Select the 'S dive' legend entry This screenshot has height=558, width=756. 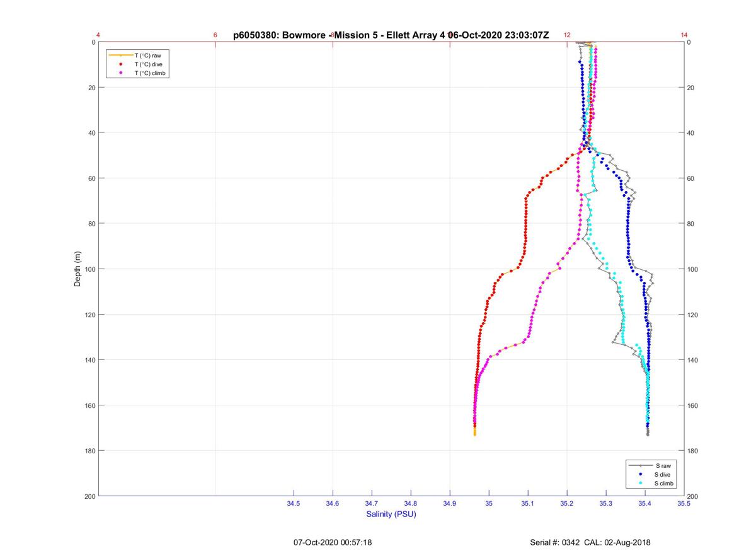[x=663, y=474]
